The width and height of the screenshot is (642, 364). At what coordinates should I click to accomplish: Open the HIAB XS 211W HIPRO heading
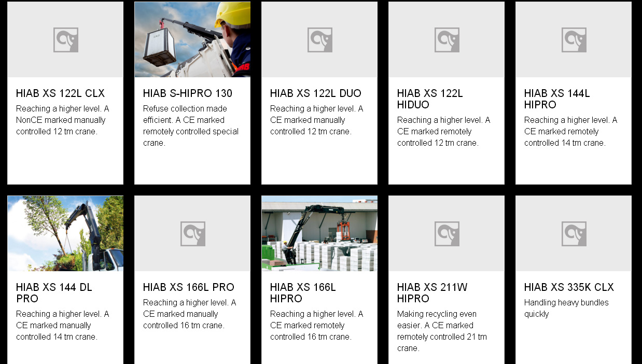(x=432, y=293)
